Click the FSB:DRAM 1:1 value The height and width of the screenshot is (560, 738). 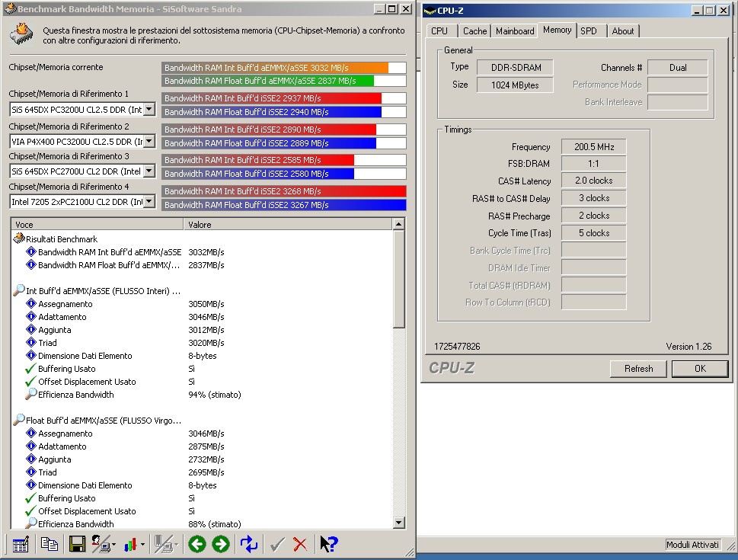click(593, 164)
